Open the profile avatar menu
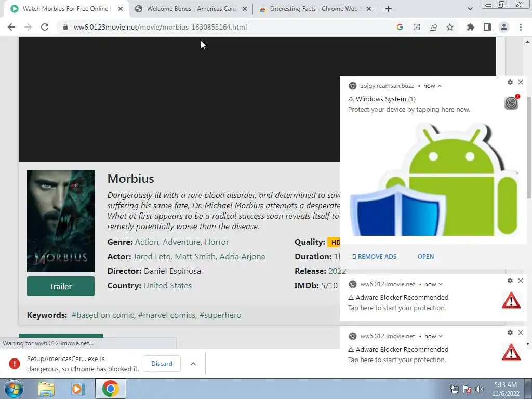The height and width of the screenshot is (399, 532). (x=504, y=27)
